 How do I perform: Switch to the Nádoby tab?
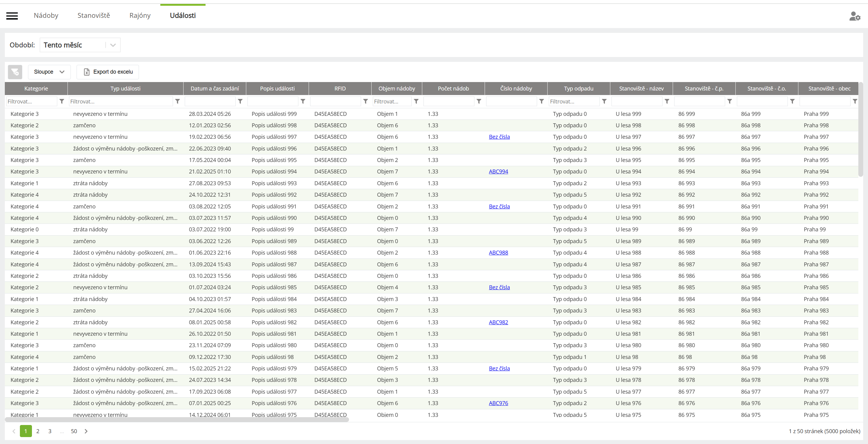tap(46, 15)
